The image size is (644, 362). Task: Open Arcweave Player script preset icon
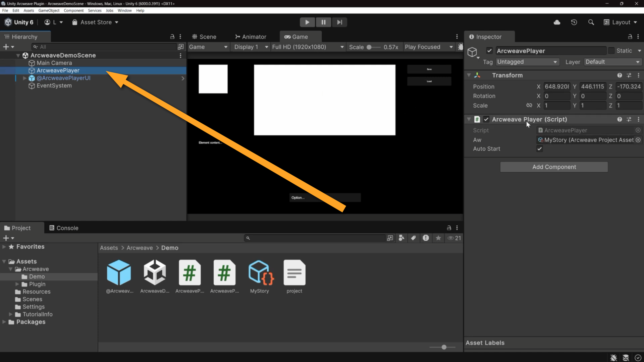pyautogui.click(x=629, y=119)
